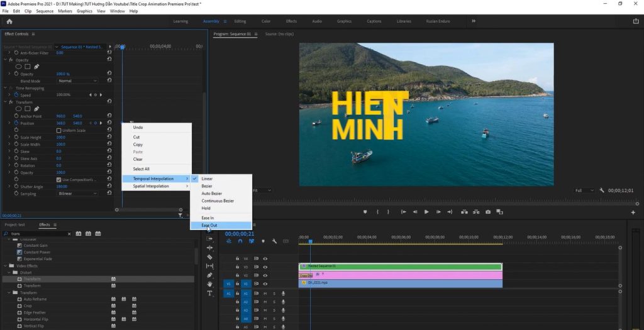Hide track V4 output eye
The width and height of the screenshot is (644, 330).
click(265, 258)
